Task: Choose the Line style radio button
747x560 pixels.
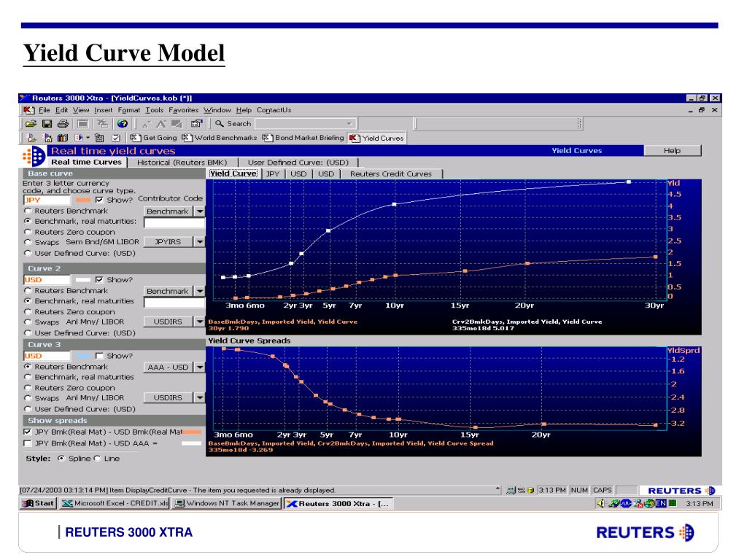Action: click(x=98, y=458)
